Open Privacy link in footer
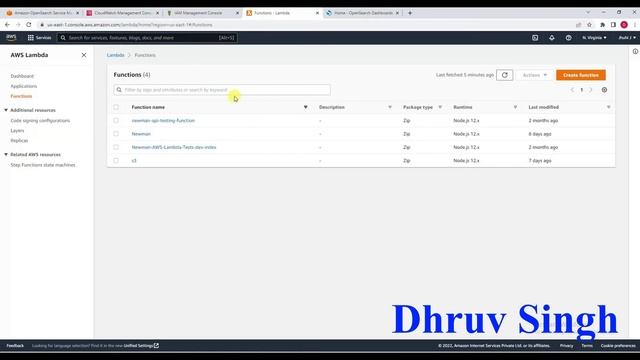This screenshot has height=360, width=640. point(566,346)
